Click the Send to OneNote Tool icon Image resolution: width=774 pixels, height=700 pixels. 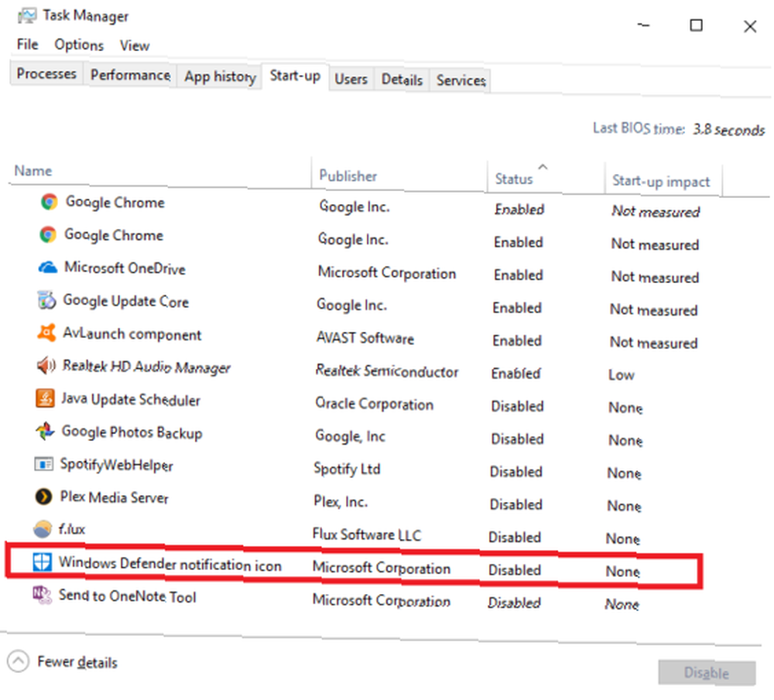pyautogui.click(x=42, y=595)
